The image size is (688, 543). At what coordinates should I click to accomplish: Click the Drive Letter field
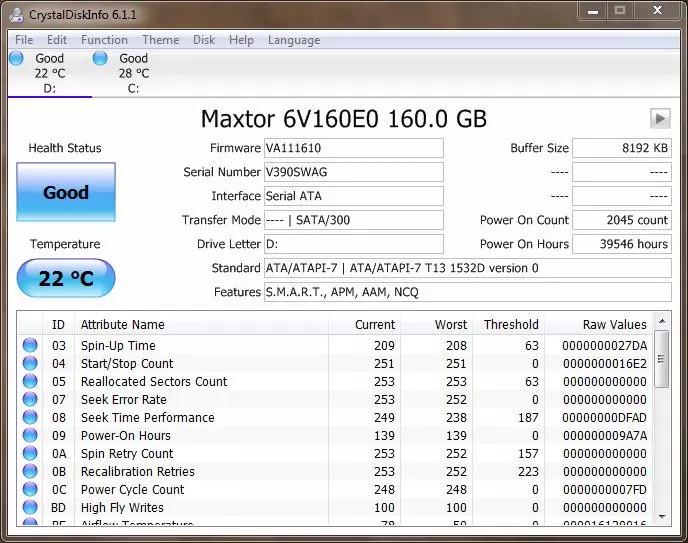point(354,244)
